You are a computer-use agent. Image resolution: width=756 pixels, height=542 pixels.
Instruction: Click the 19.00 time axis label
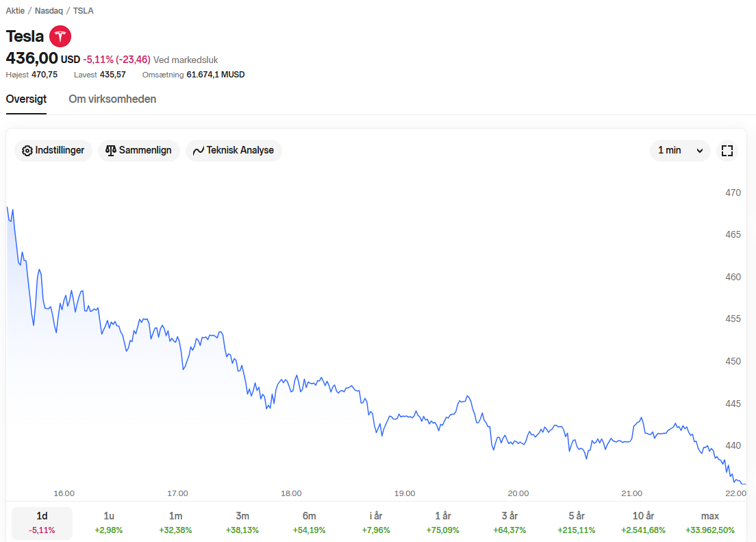click(x=405, y=493)
